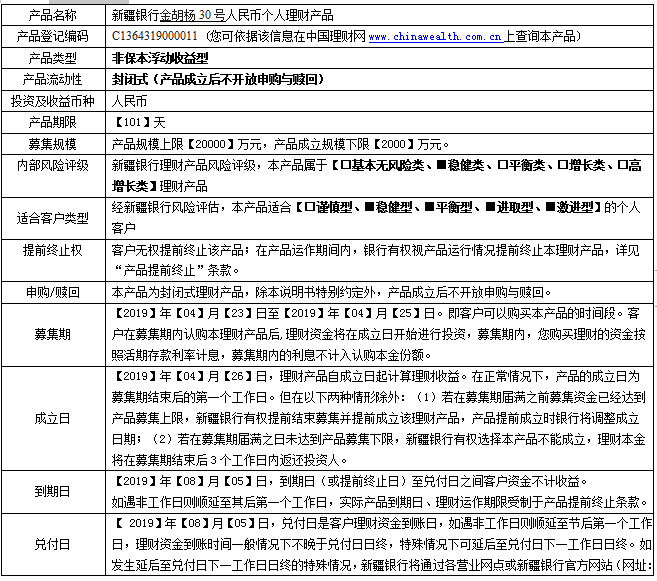The height and width of the screenshot is (581, 657).
Task: Open the www.chinawealth.com.cn link
Action: (x=435, y=37)
